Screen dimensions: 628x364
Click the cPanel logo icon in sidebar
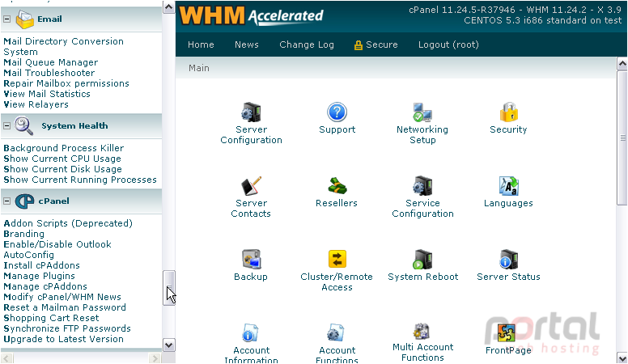[x=24, y=201]
